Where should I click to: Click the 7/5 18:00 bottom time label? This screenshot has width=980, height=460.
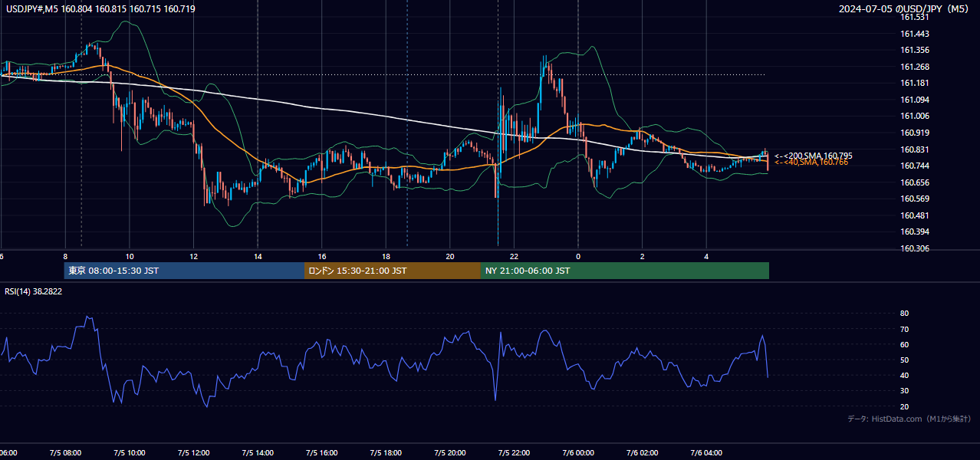pyautogui.click(x=386, y=453)
